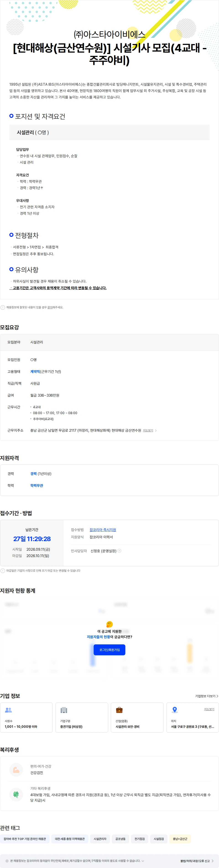Select the 공조냉동 tag

[x=120, y=839]
